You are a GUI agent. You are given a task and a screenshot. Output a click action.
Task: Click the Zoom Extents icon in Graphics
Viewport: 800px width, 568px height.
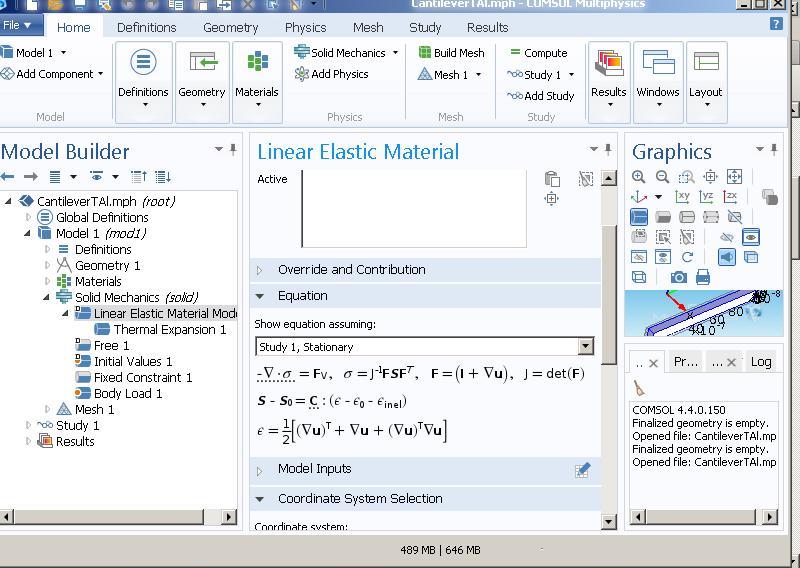point(735,177)
